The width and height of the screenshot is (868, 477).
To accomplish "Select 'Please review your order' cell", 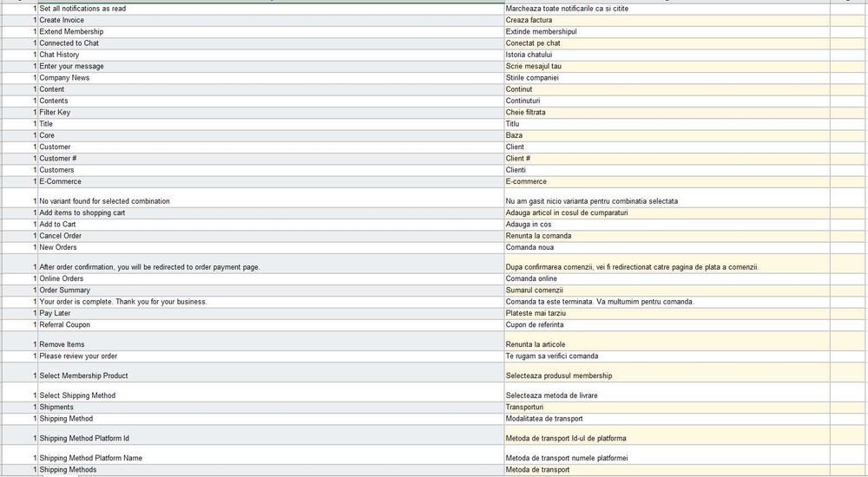I will pyautogui.click(x=271, y=356).
